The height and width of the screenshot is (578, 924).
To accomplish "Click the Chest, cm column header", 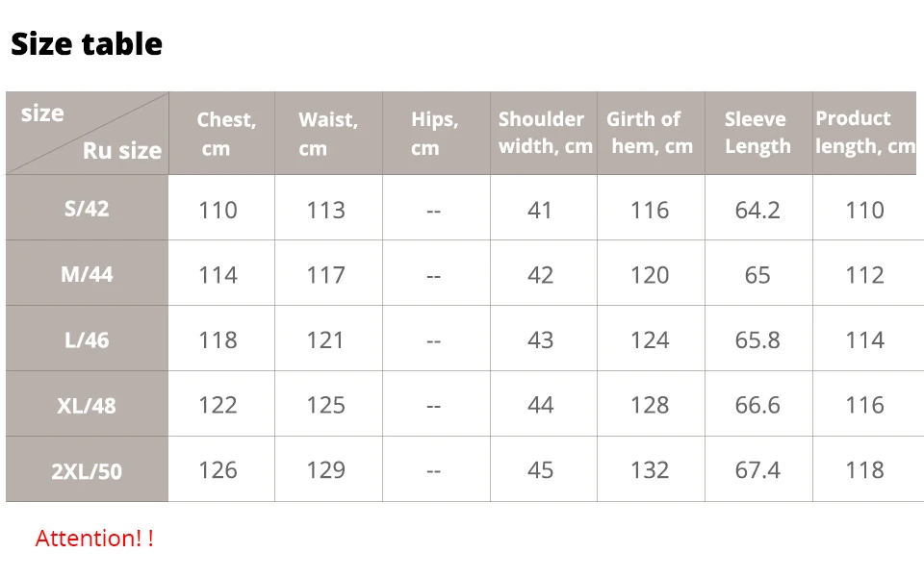I will click(221, 133).
